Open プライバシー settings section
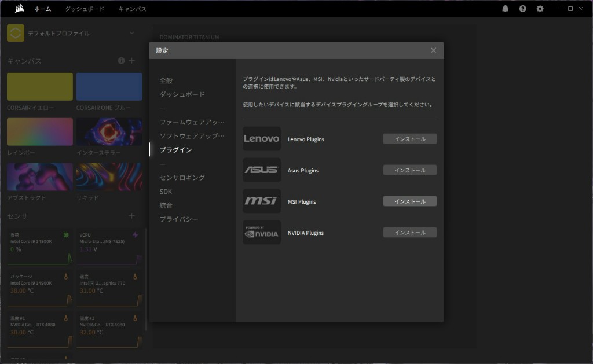The height and width of the screenshot is (364, 593). click(x=179, y=219)
